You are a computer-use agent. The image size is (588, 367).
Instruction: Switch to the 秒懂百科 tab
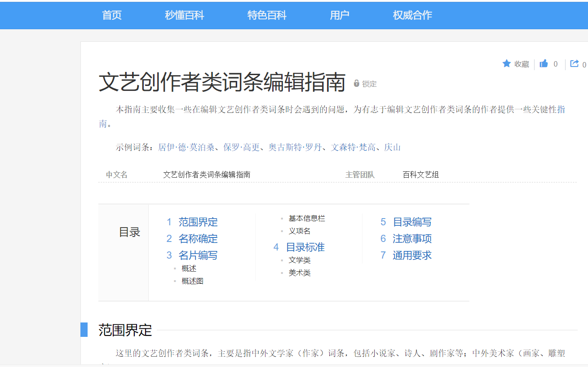pyautogui.click(x=184, y=15)
